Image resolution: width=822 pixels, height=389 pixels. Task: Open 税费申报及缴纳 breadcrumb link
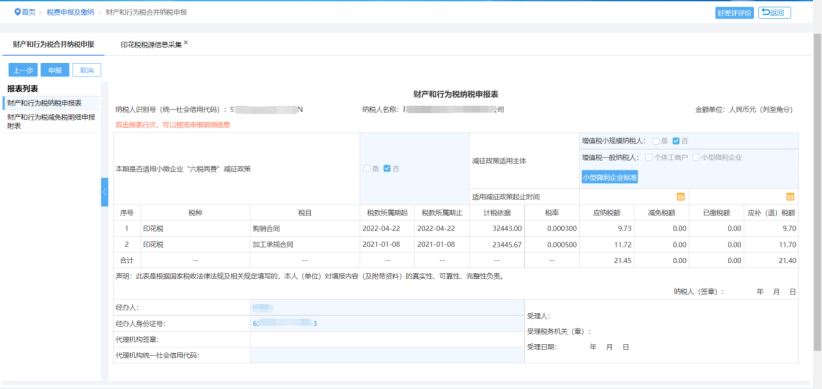click(x=70, y=12)
